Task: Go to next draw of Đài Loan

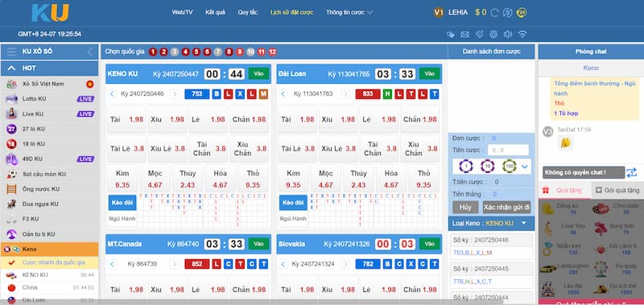Action: [345, 94]
